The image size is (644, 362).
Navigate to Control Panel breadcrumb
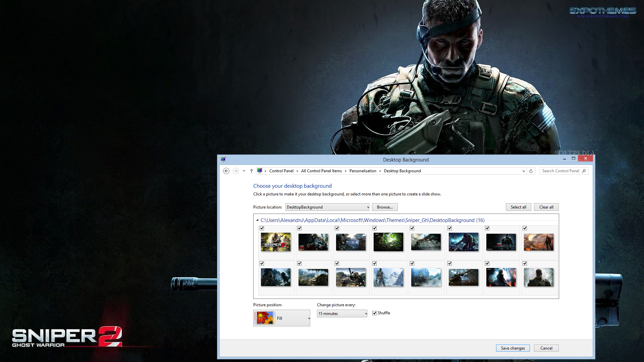pos(281,171)
